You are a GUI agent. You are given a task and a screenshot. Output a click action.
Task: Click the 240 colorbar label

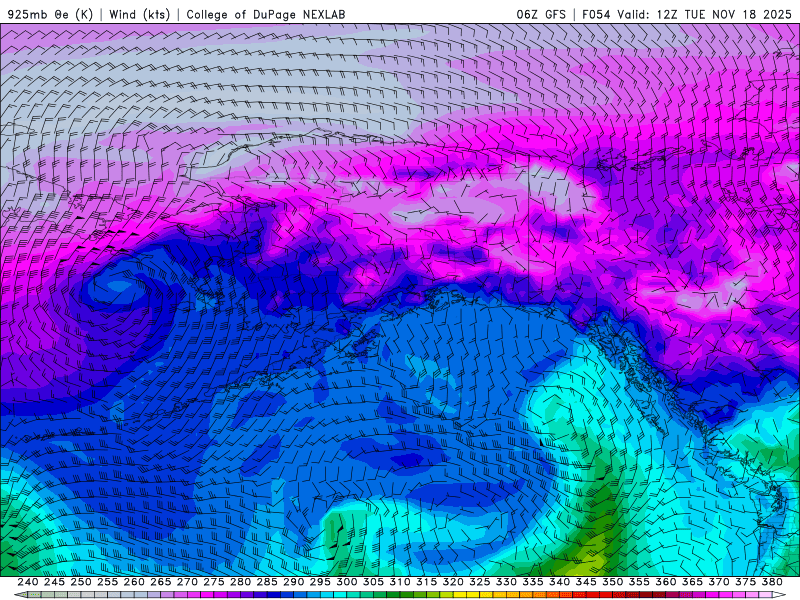tap(28, 582)
